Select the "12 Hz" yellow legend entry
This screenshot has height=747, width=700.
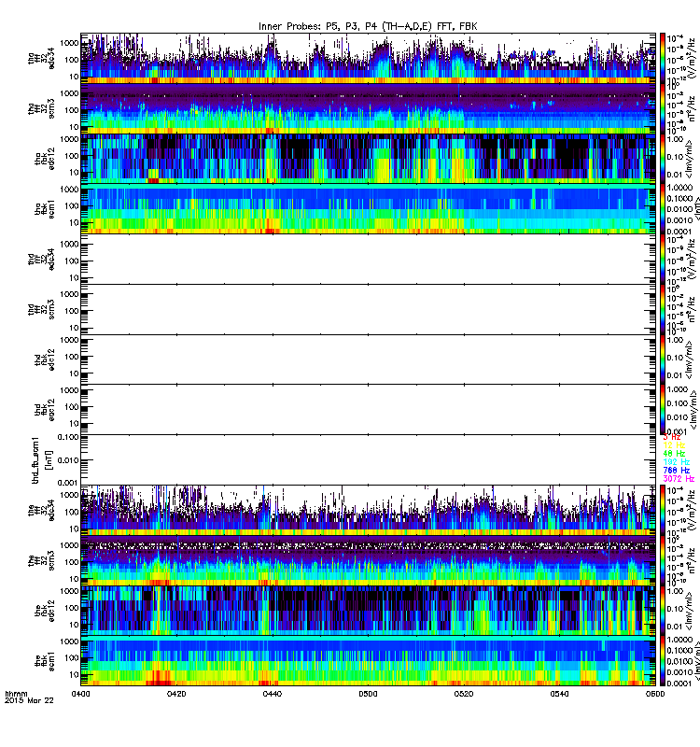(x=674, y=445)
